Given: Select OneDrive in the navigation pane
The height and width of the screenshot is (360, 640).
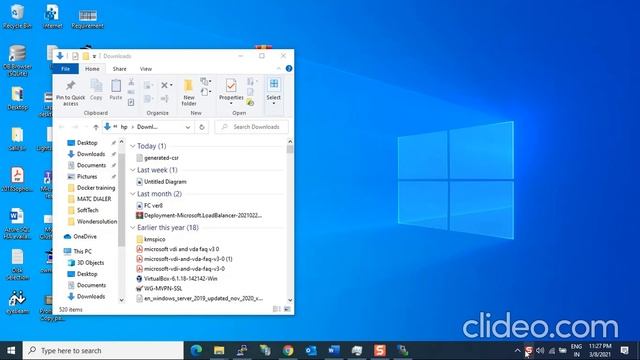Looking at the screenshot, I should click(x=84, y=236).
